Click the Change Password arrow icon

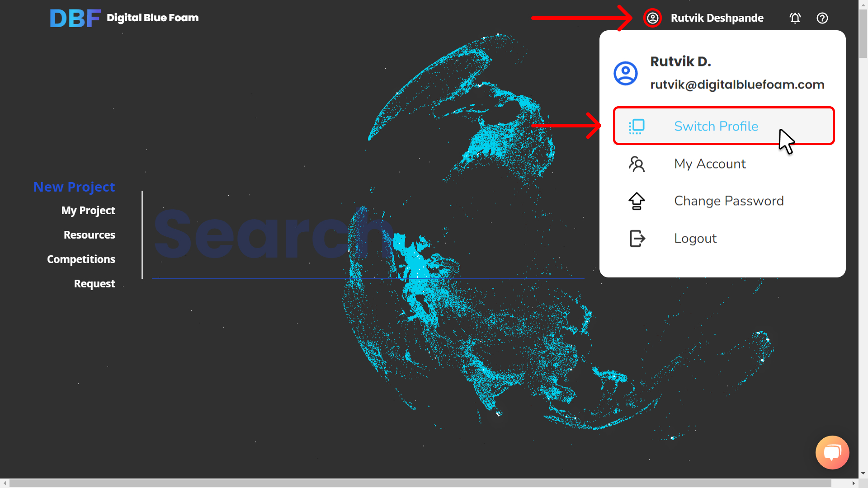(x=637, y=201)
